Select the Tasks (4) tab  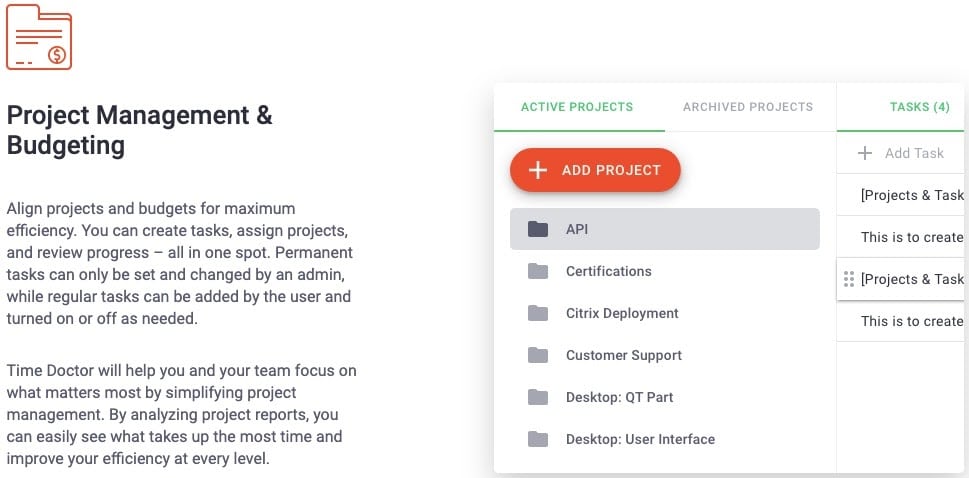coord(919,107)
